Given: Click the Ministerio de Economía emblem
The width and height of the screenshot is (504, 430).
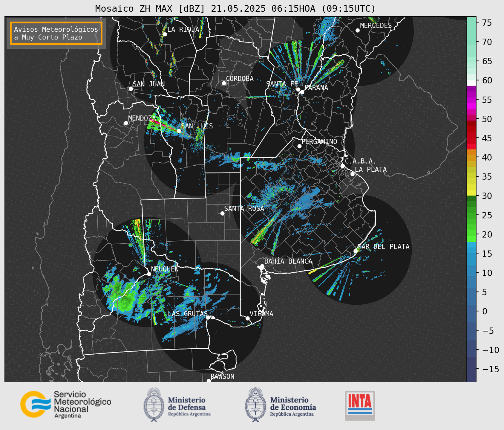Looking at the screenshot, I should click(255, 405).
